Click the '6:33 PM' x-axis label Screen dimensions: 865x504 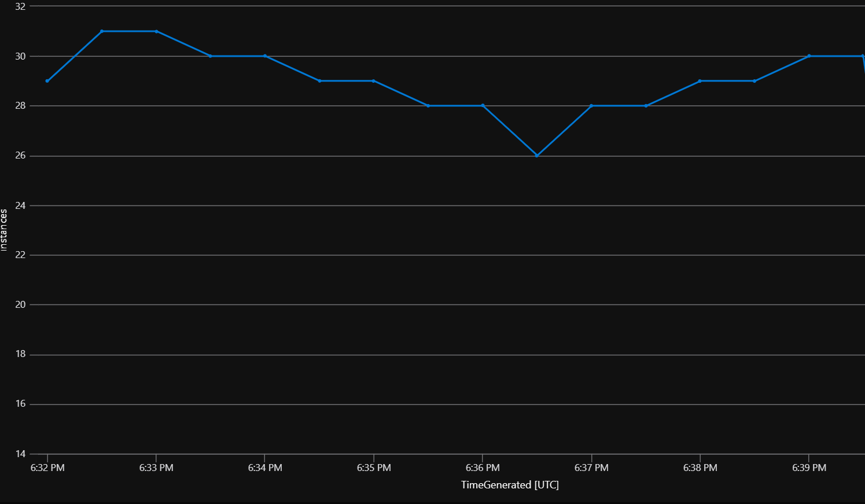click(156, 468)
